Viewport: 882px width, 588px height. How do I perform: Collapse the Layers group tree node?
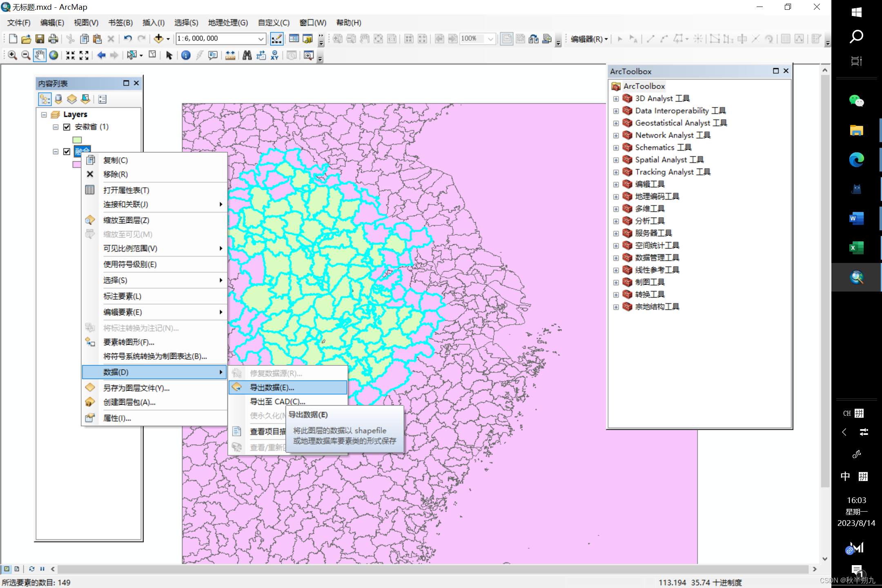(x=44, y=115)
